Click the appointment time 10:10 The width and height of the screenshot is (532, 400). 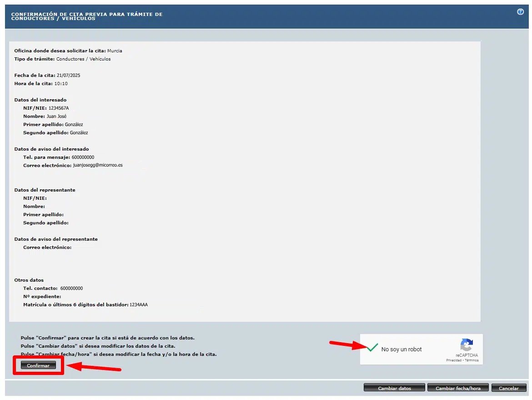(x=61, y=84)
